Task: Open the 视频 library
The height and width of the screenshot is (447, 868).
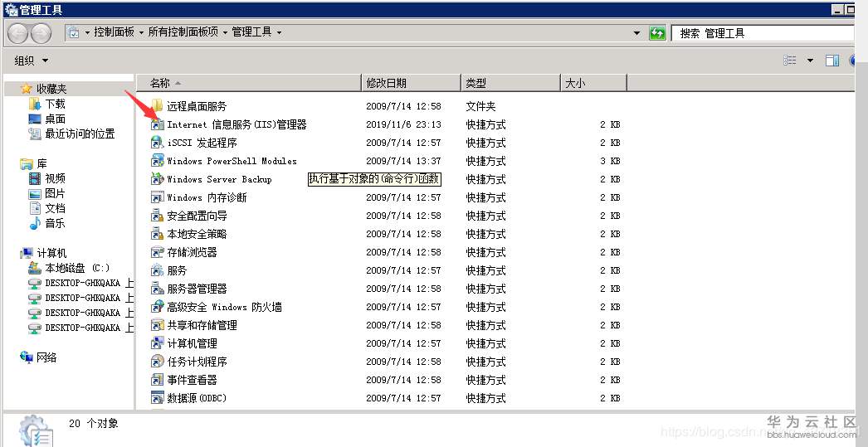Action: pyautogui.click(x=55, y=178)
